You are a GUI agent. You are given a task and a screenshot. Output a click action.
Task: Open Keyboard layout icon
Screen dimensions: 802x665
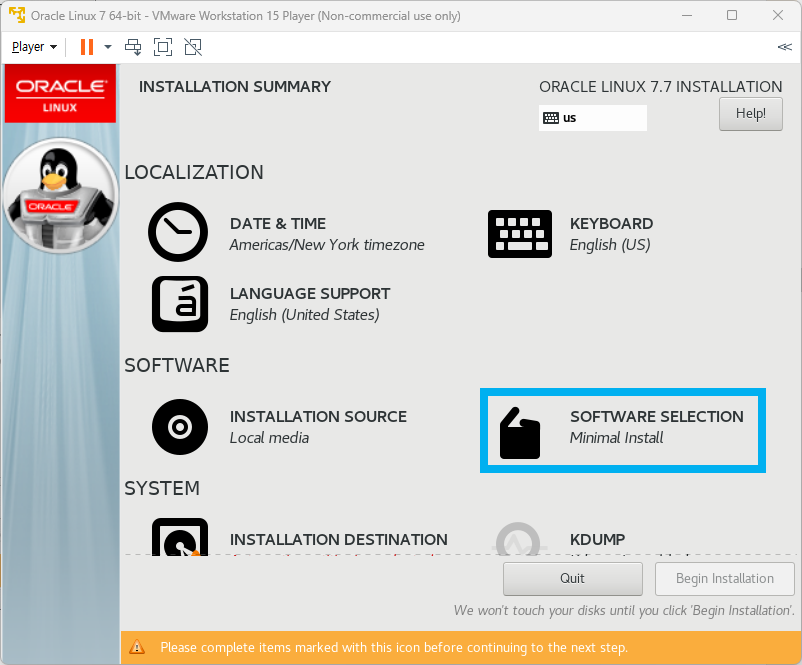tap(520, 234)
